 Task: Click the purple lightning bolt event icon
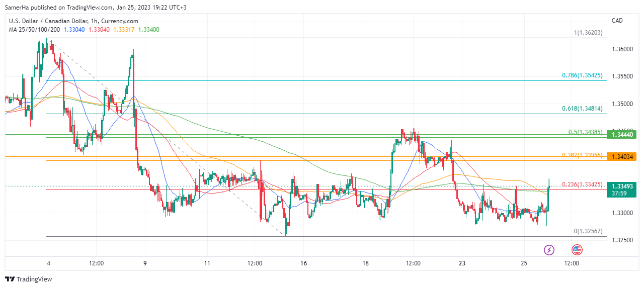549,249
